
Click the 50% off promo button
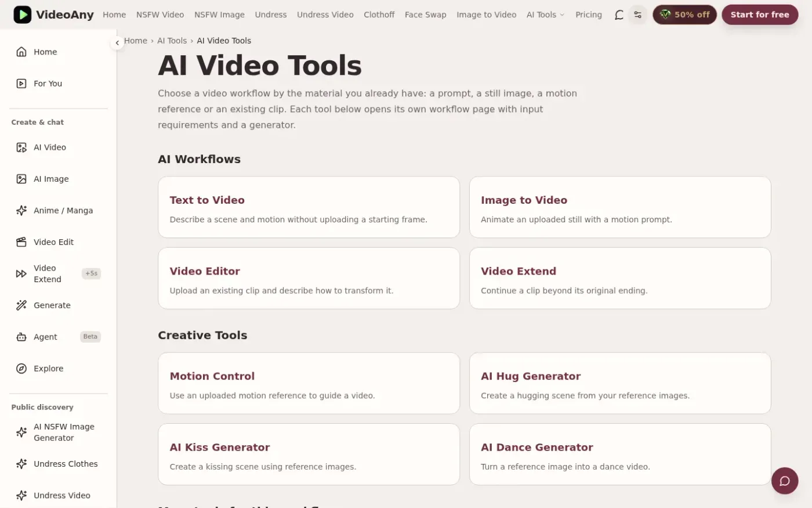point(685,15)
